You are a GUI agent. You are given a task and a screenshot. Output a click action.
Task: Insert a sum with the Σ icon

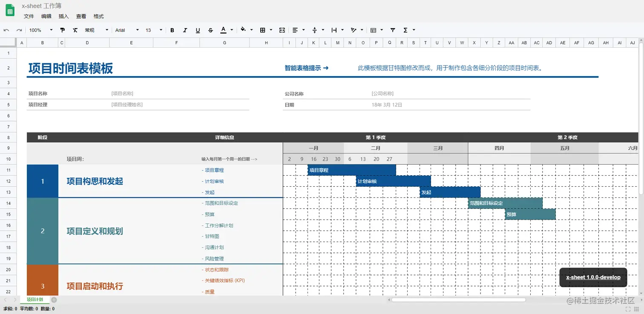[x=406, y=30]
